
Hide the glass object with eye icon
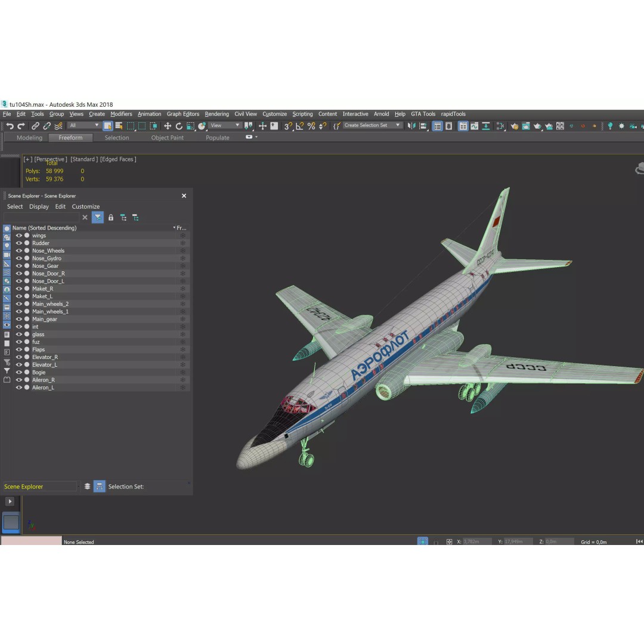click(19, 335)
